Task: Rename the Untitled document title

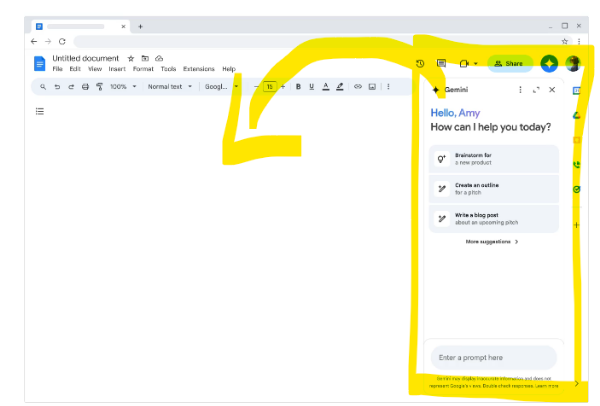Action: coord(86,59)
